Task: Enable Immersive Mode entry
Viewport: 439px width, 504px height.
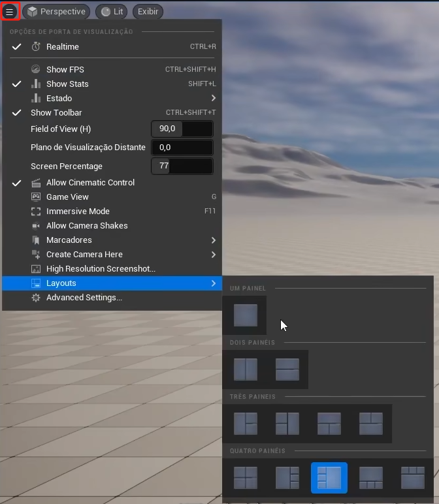Action: point(112,211)
